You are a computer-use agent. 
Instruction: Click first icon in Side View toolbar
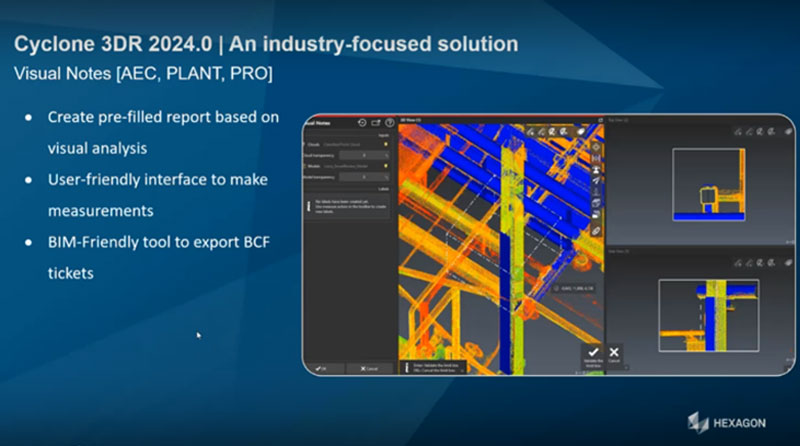(738, 263)
